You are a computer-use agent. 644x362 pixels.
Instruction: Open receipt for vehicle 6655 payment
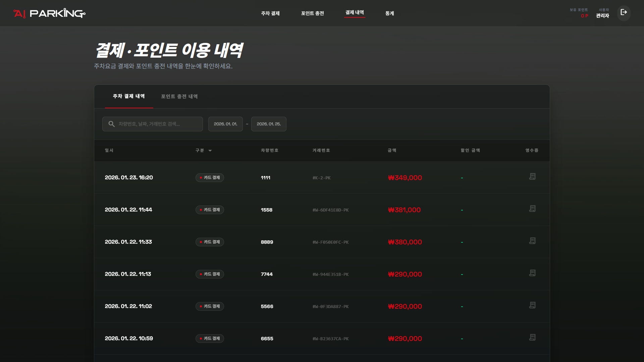click(x=532, y=338)
